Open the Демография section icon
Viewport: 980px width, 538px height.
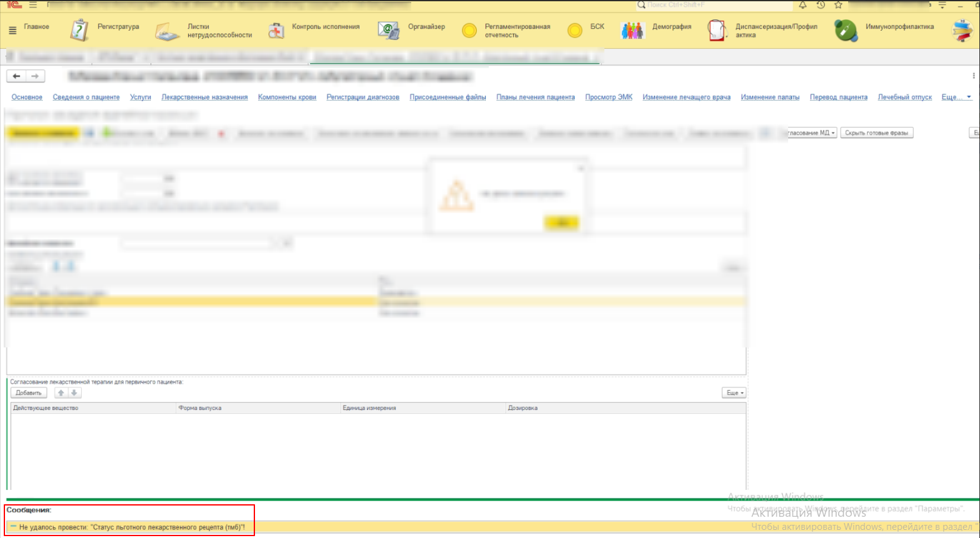632,30
